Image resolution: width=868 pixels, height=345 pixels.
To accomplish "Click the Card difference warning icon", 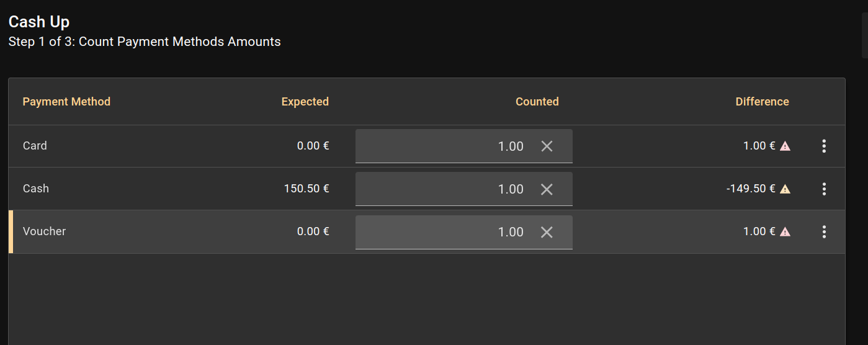I will pos(785,146).
